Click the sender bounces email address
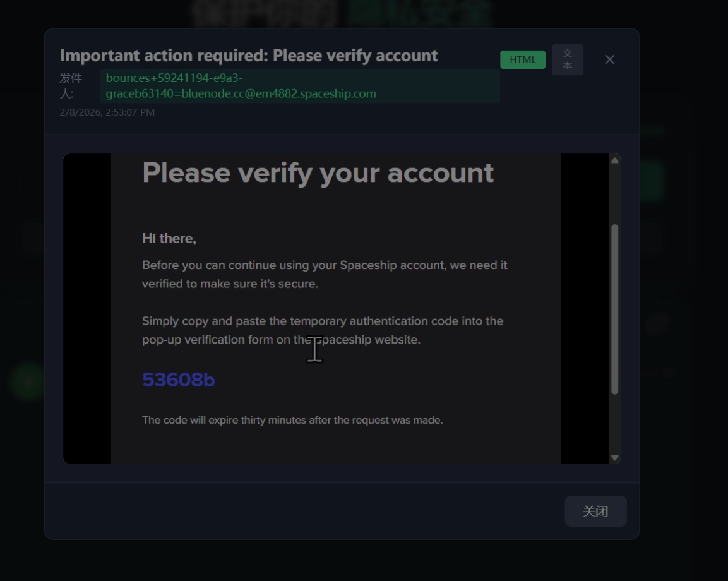 tap(241, 86)
